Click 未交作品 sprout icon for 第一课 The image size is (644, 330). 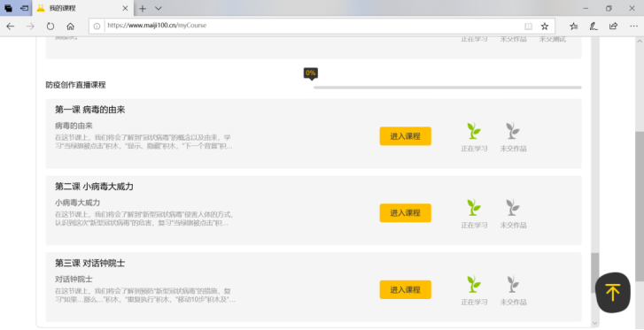pos(513,131)
